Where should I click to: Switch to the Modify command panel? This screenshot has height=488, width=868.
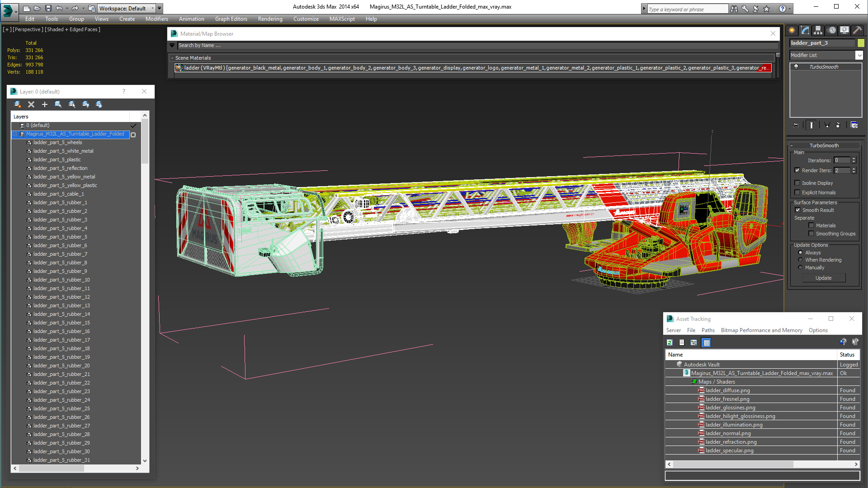pos(805,30)
